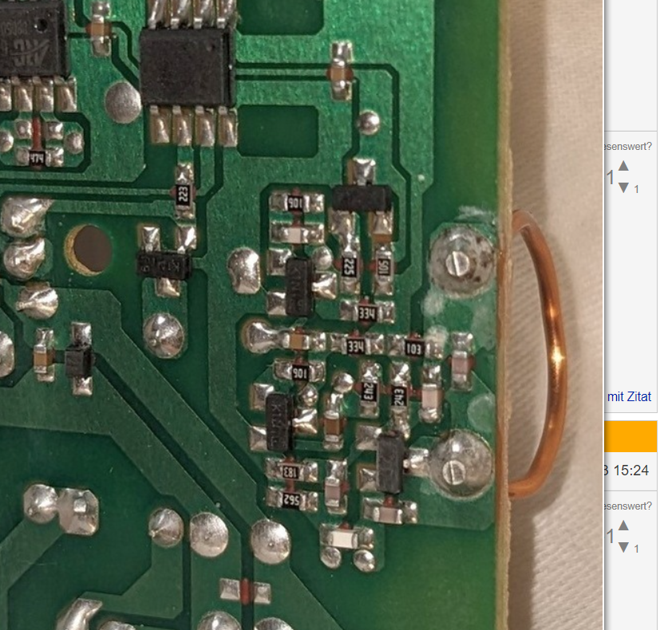
Task: Click the 'mit Zitat' reply link
Action: coord(629,396)
